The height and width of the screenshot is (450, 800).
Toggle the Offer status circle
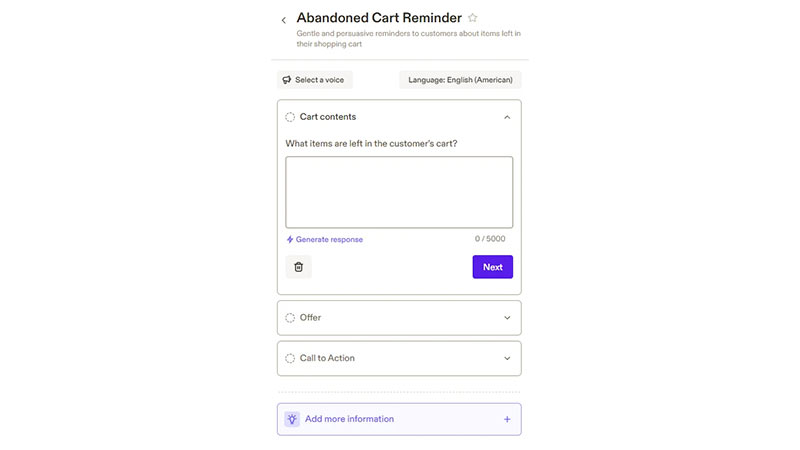[x=290, y=318]
